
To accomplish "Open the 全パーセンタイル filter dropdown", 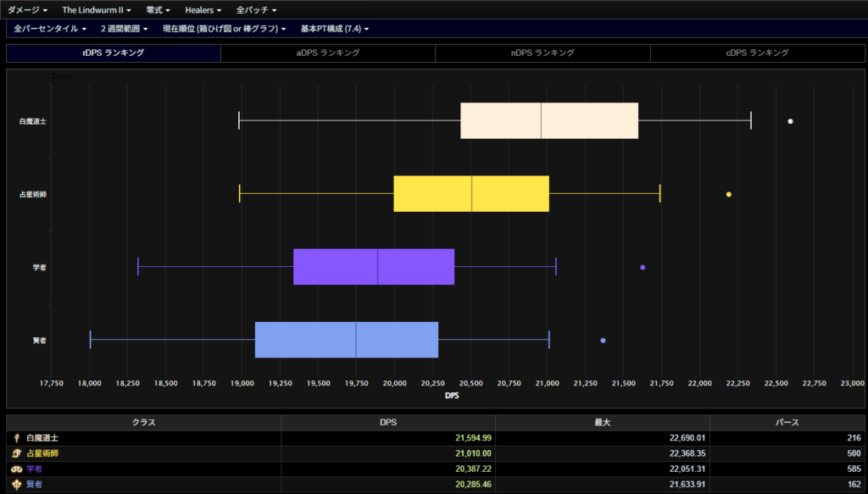I will click(x=50, y=29).
